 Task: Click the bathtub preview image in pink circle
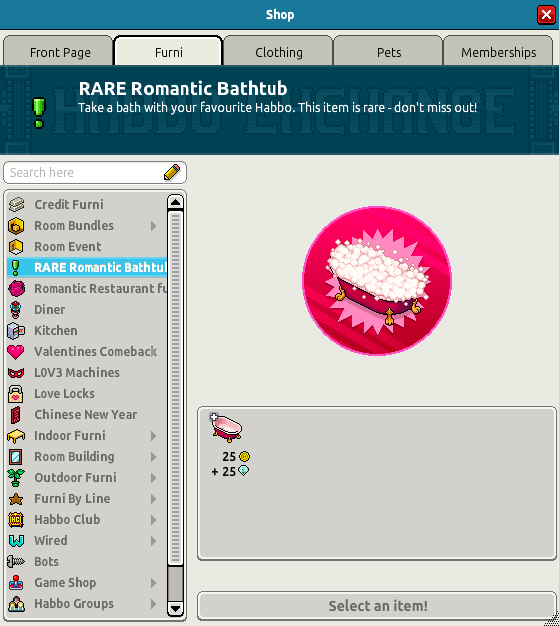point(377,281)
